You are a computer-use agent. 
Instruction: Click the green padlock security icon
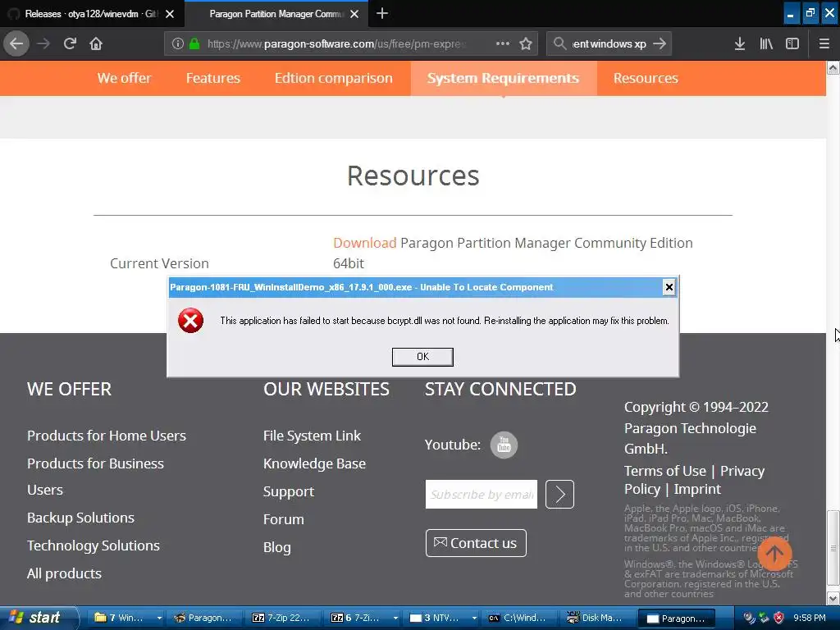194,43
